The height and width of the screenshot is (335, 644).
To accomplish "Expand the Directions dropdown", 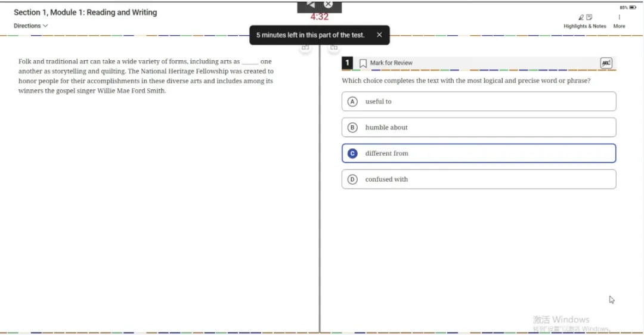I will pos(31,26).
